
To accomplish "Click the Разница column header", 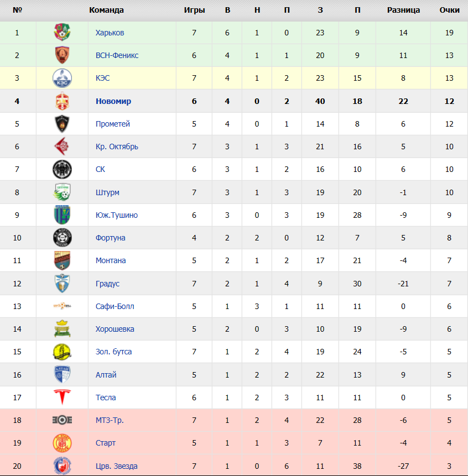I will pos(403,10).
